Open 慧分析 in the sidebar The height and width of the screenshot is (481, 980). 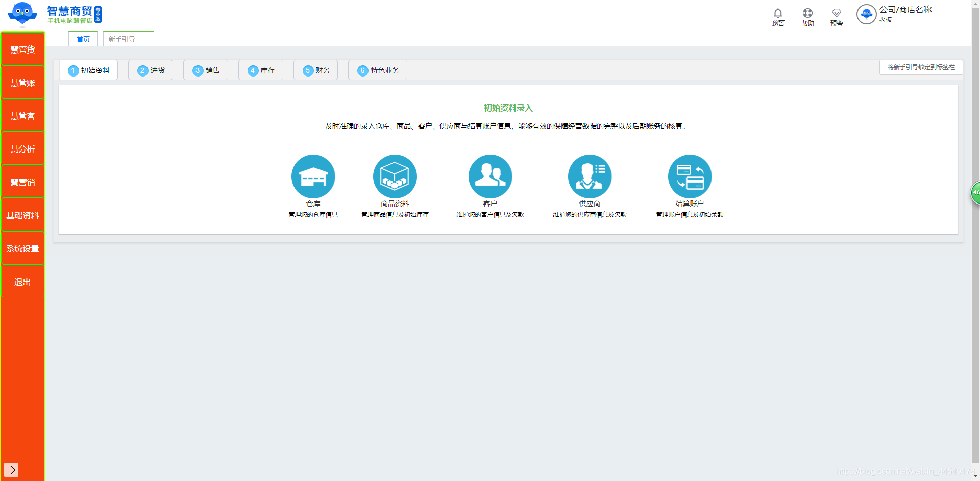point(23,149)
